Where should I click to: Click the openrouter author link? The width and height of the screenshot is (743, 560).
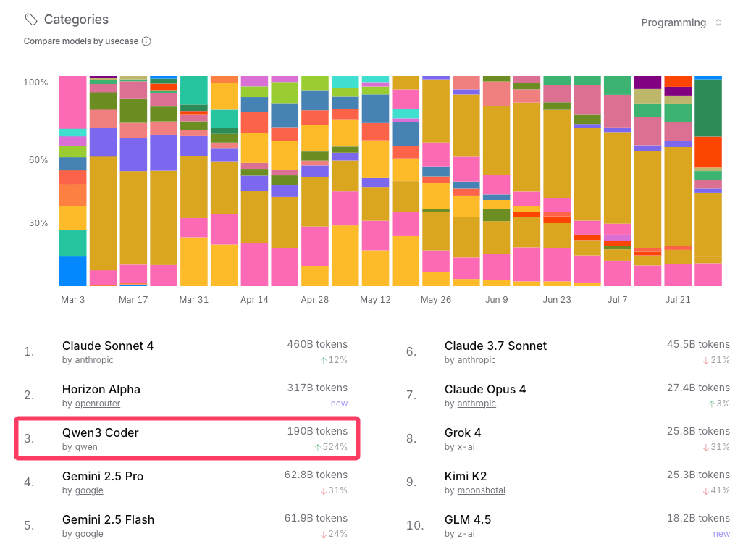[98, 404]
